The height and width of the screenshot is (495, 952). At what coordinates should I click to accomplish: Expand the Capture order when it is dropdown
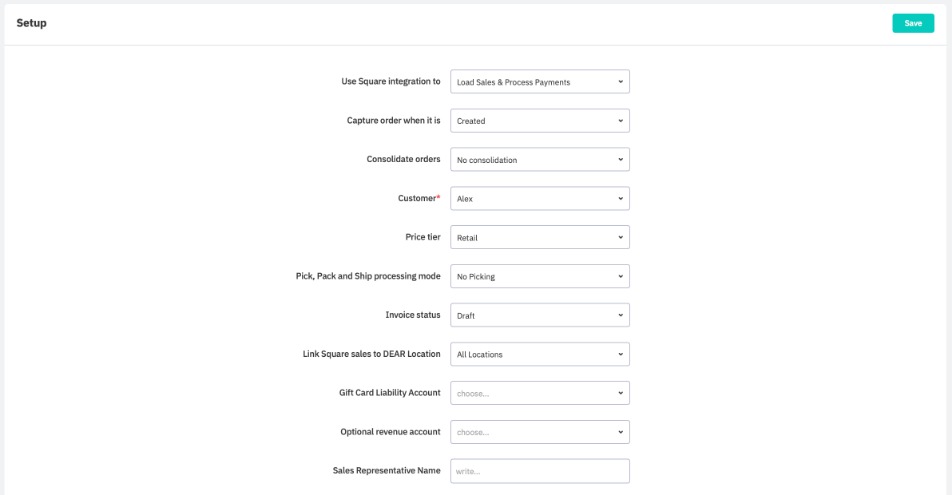(539, 121)
